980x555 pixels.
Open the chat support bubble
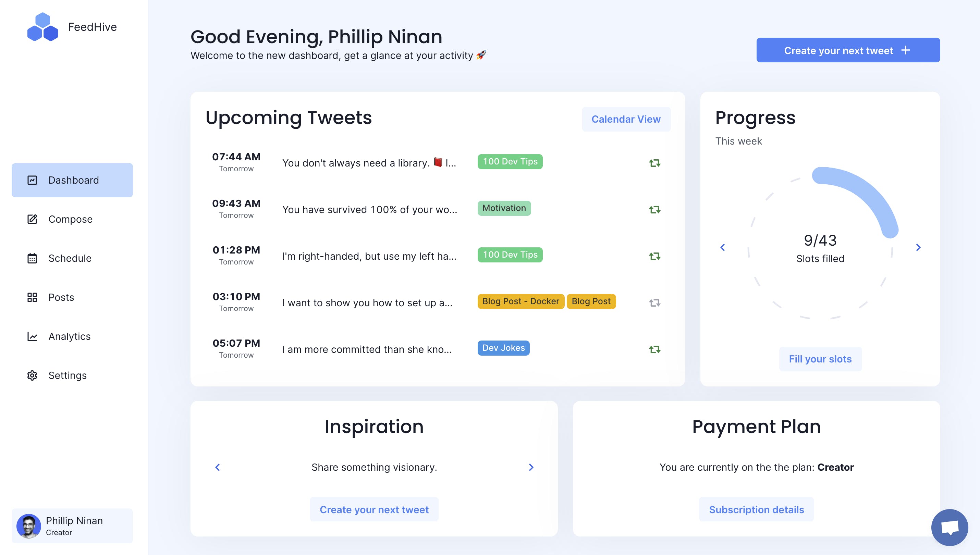(x=950, y=528)
